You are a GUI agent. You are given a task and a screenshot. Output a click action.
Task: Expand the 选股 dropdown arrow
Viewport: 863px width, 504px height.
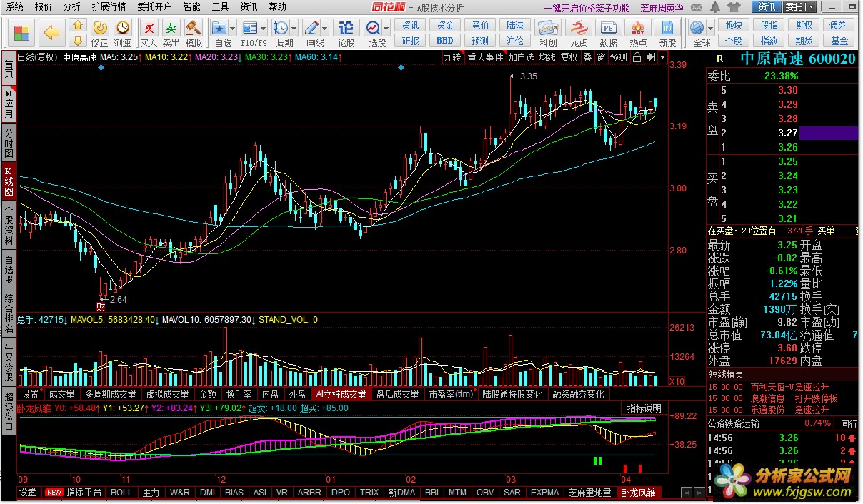pyautogui.click(x=386, y=29)
